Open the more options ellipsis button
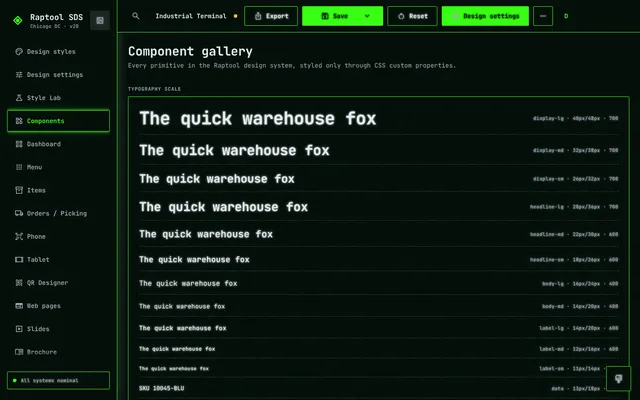The width and height of the screenshot is (640, 400). (x=543, y=16)
